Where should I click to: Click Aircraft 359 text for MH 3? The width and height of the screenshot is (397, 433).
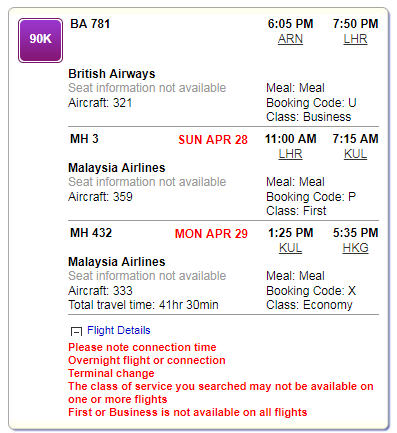pyautogui.click(x=100, y=197)
